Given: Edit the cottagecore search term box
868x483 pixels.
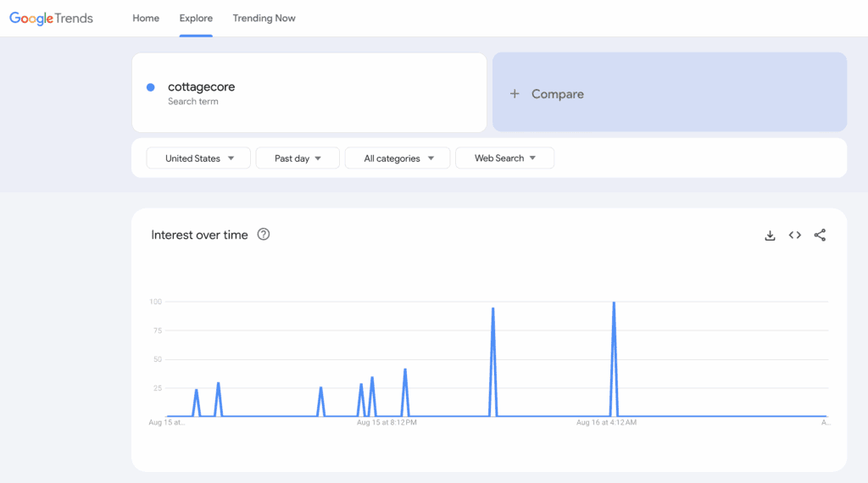Looking at the screenshot, I should point(309,93).
